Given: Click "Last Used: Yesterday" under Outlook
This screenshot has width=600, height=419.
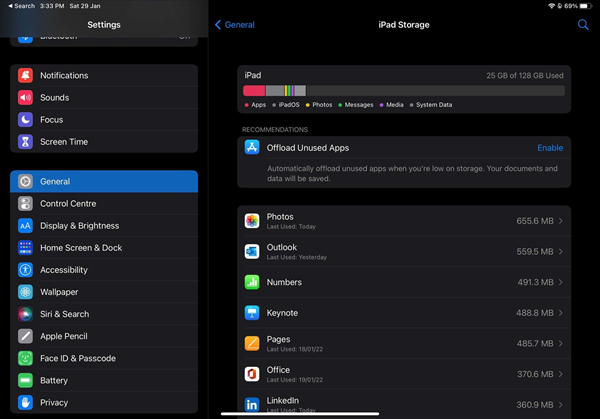Looking at the screenshot, I should tap(297, 257).
